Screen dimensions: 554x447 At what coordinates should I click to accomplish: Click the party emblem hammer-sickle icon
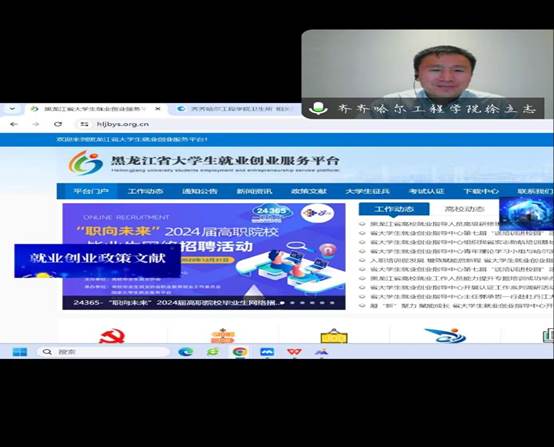point(112,336)
